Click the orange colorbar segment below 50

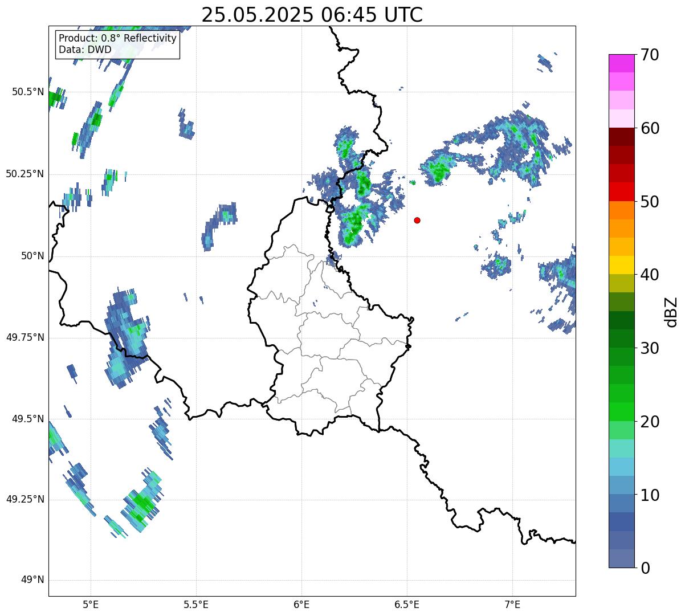tap(621, 210)
